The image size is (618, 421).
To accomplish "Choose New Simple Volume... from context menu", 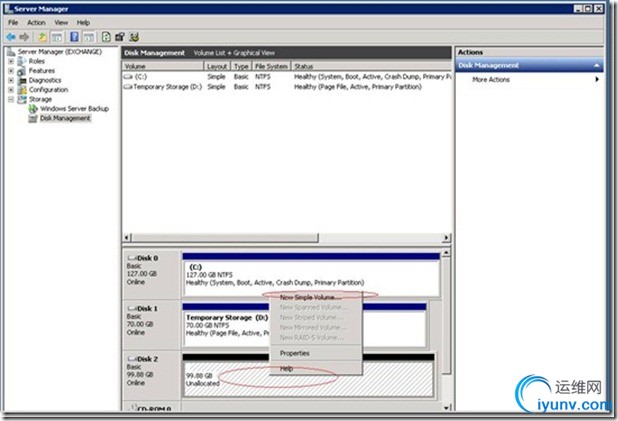I will (316, 297).
